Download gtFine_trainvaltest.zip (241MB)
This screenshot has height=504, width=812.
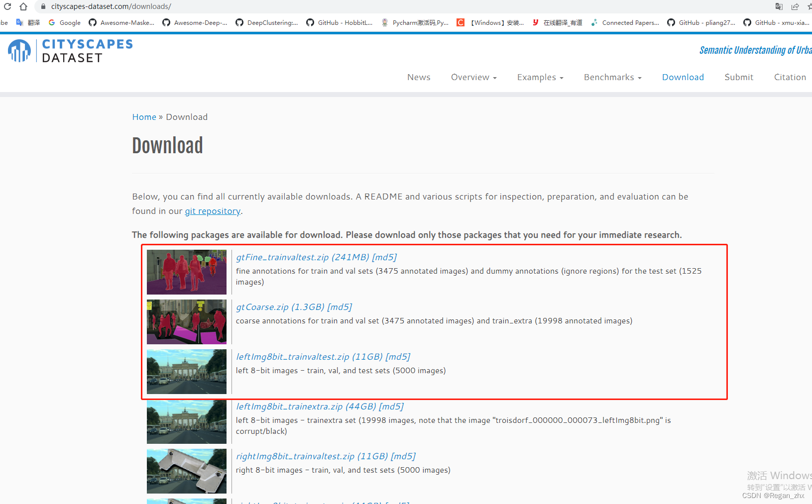tap(303, 257)
